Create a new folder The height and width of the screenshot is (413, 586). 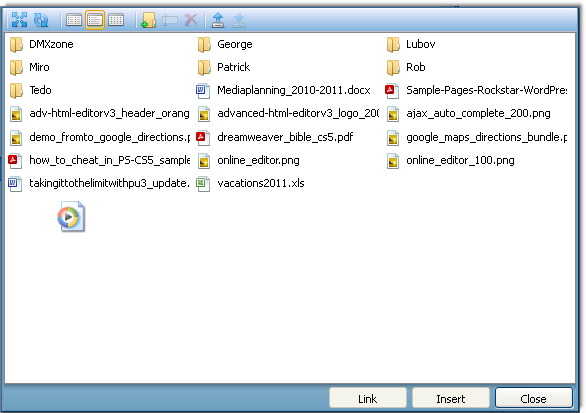click(x=148, y=20)
